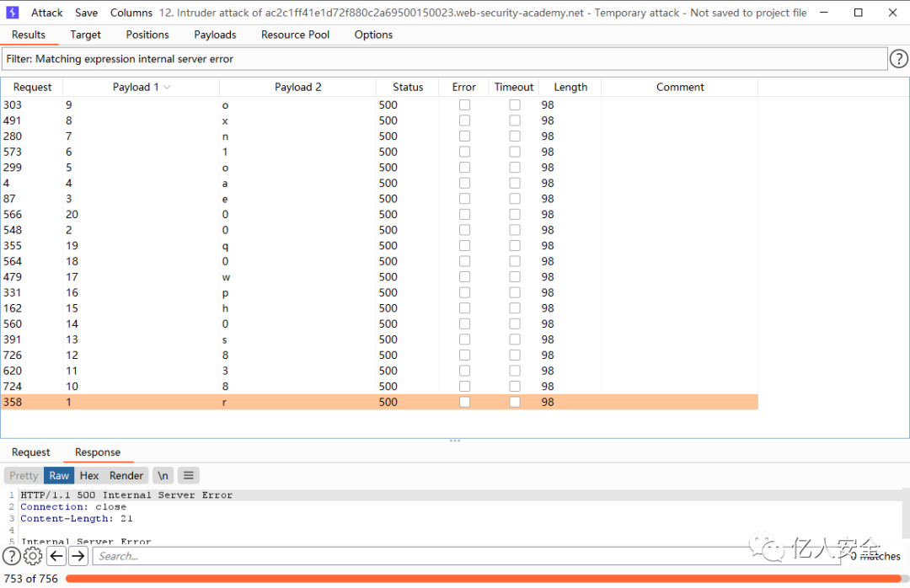Switch to the Positions tab

147,35
